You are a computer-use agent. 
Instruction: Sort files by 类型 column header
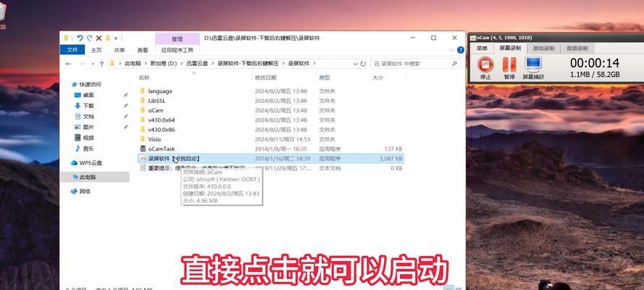(325, 78)
